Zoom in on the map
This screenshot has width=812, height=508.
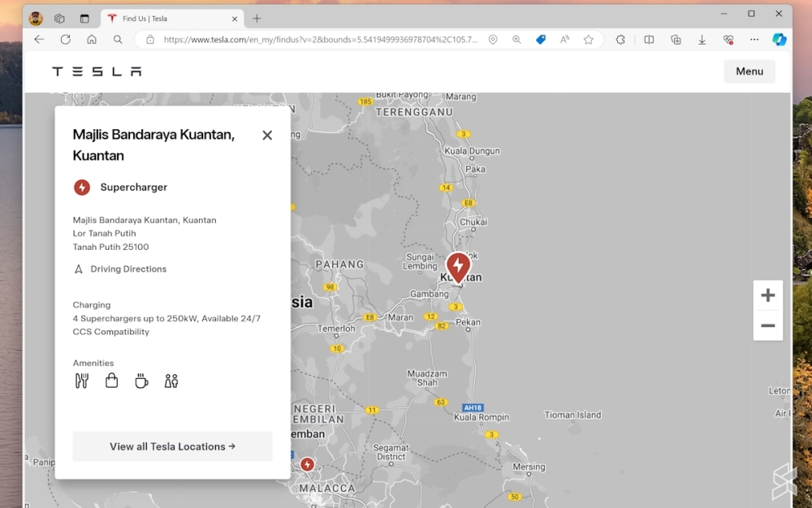pyautogui.click(x=768, y=295)
